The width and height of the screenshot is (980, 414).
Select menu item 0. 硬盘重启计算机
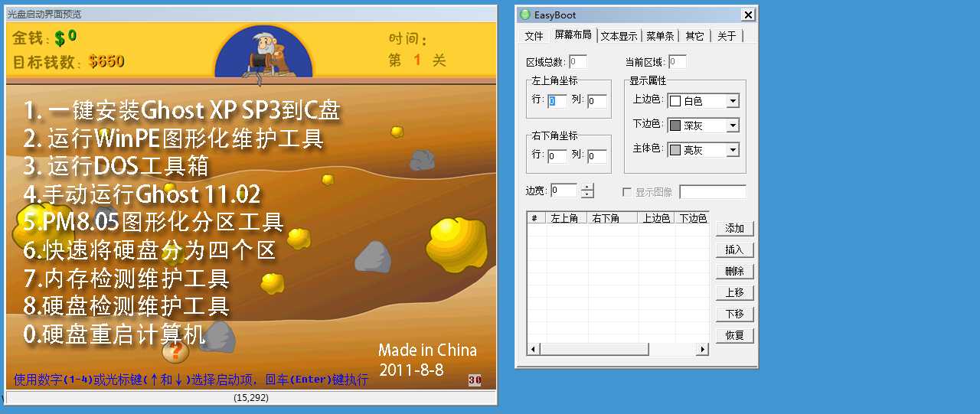(x=115, y=334)
